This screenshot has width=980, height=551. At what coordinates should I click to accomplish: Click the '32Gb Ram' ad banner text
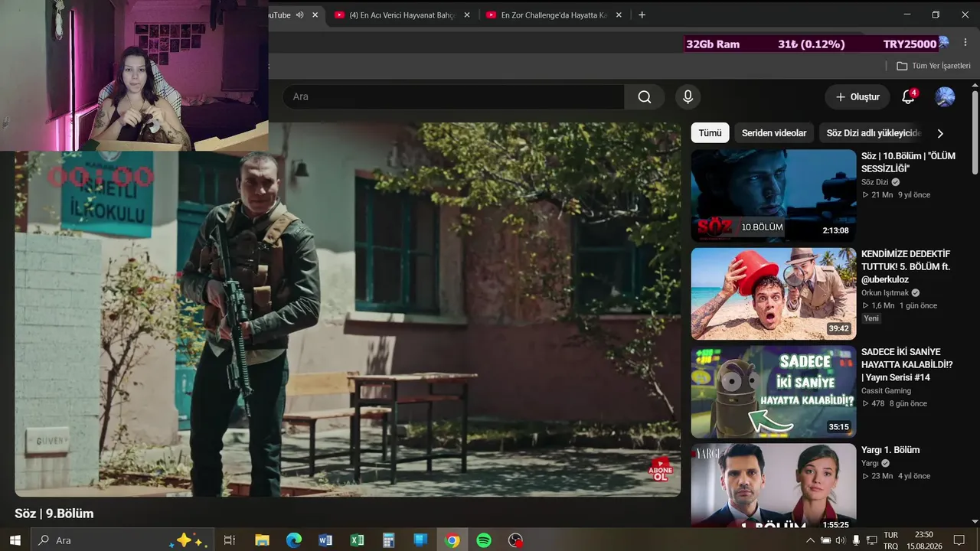pos(713,44)
